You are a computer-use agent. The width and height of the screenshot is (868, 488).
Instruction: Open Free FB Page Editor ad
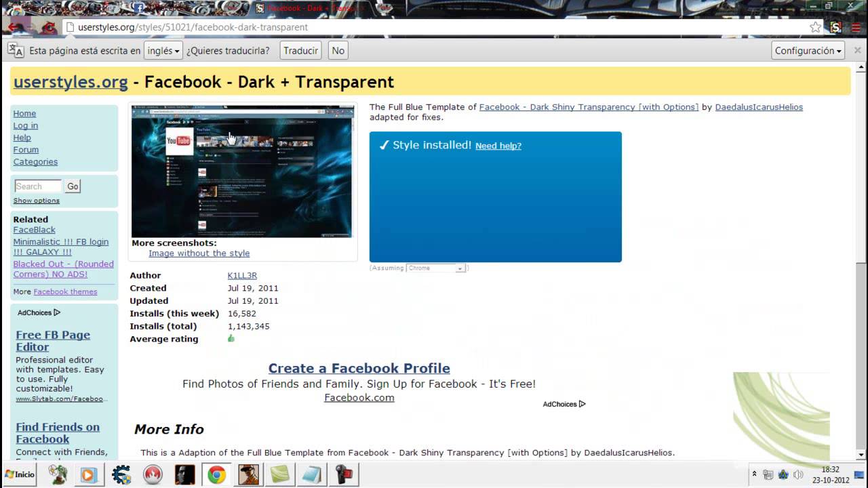pyautogui.click(x=53, y=341)
